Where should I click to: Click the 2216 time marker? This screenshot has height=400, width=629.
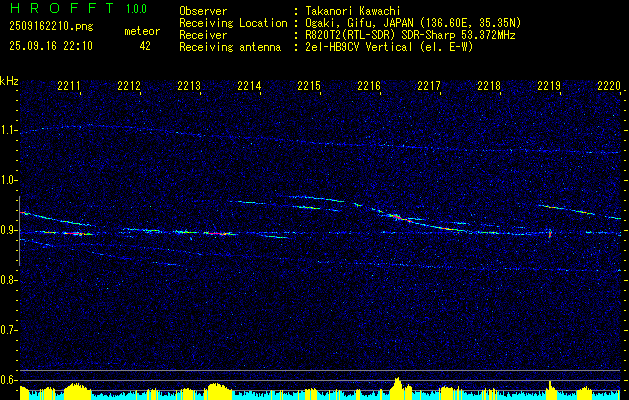point(369,85)
